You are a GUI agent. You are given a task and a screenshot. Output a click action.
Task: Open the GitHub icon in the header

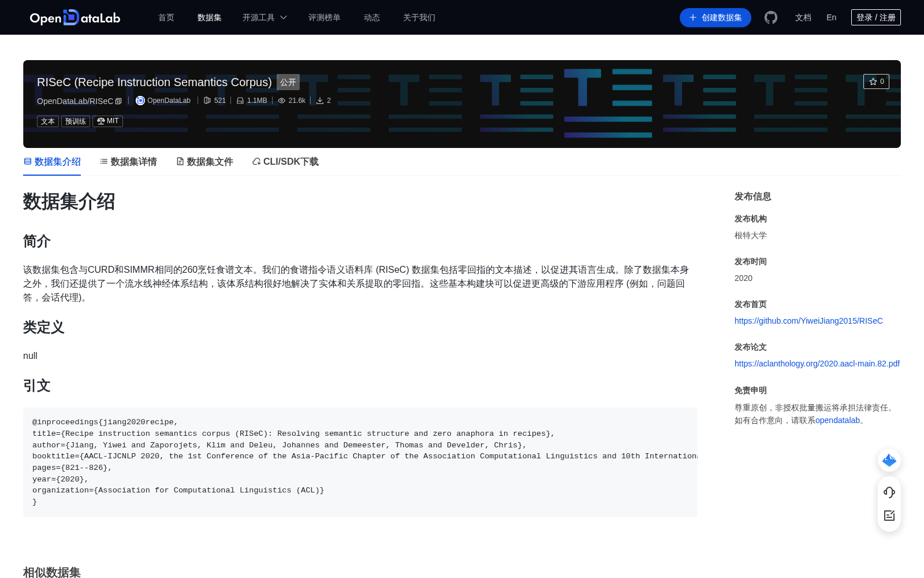[x=771, y=17]
